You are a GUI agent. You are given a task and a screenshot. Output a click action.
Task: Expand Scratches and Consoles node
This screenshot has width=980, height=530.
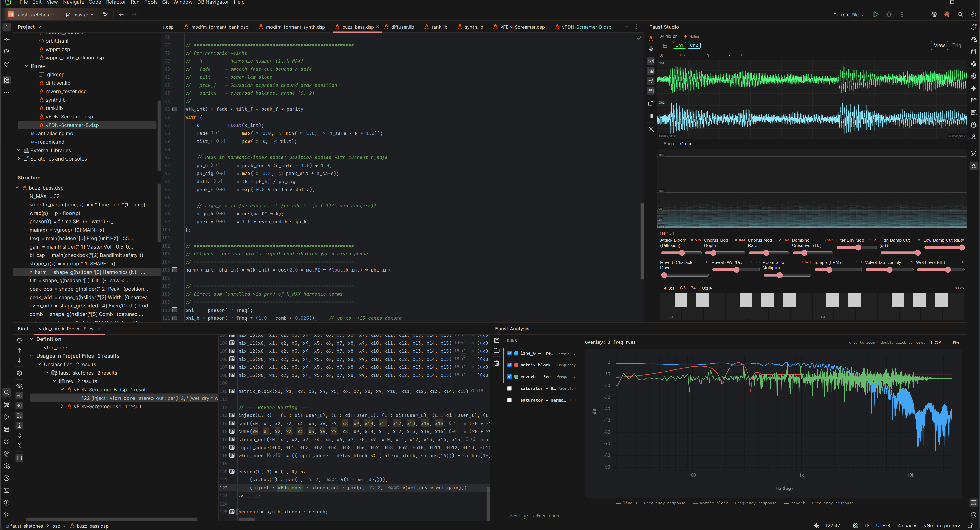coord(19,158)
